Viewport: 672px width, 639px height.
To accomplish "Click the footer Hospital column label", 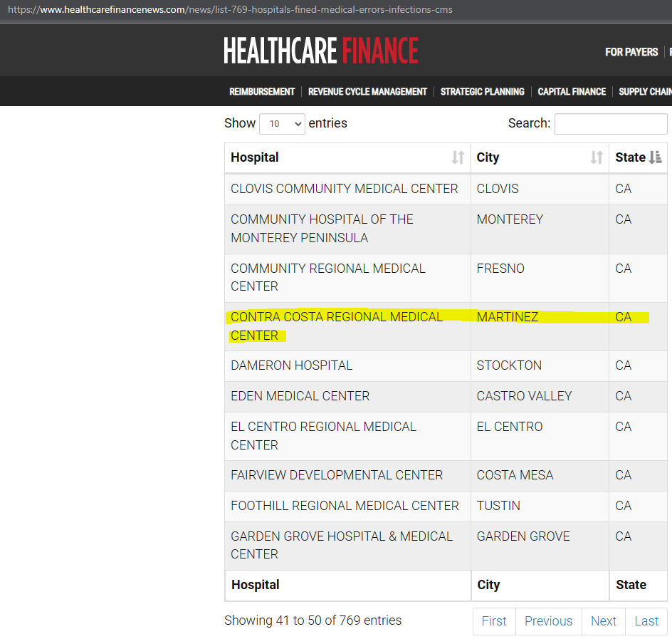I will [256, 585].
